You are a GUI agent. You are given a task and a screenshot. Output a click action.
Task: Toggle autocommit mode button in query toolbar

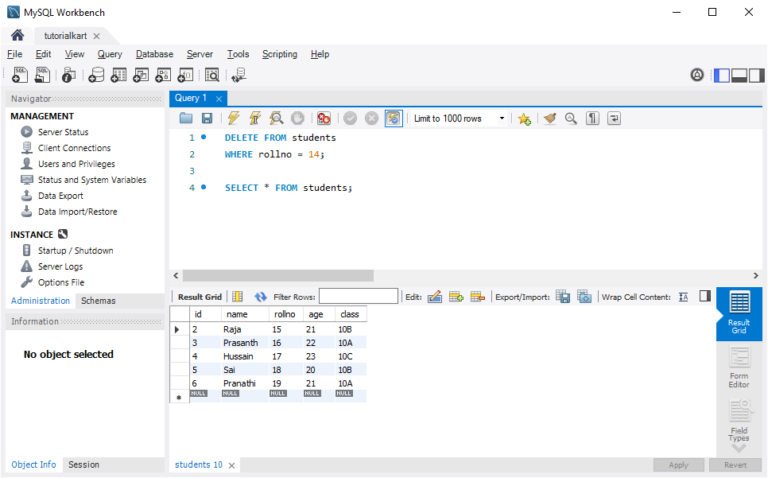[x=393, y=118]
